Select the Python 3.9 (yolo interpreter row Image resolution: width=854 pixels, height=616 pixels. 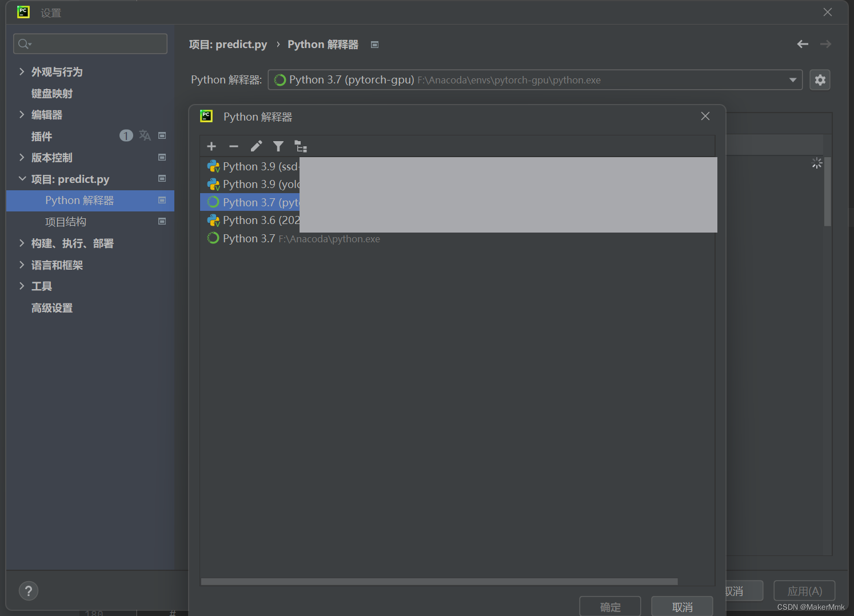pyautogui.click(x=457, y=184)
